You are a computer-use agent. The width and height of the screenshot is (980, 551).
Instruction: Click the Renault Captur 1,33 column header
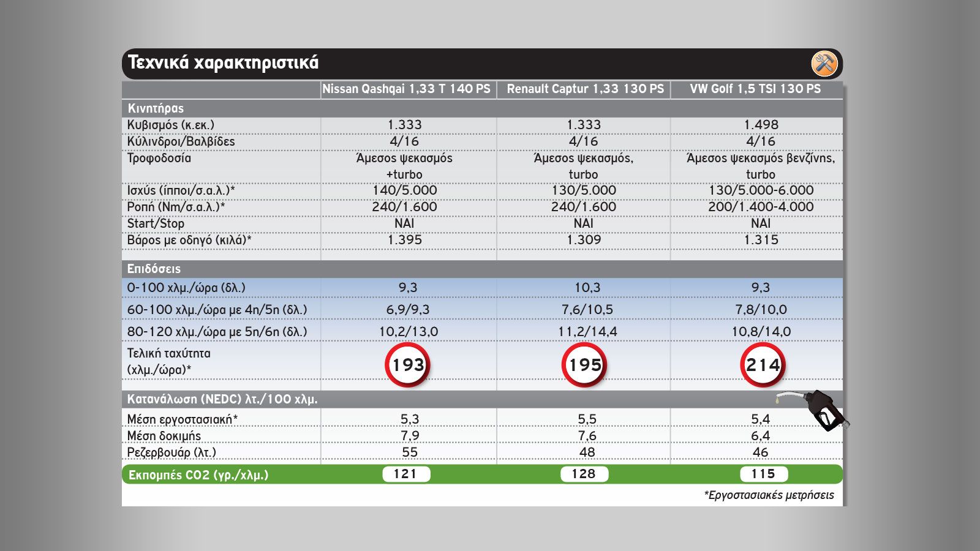point(585,89)
